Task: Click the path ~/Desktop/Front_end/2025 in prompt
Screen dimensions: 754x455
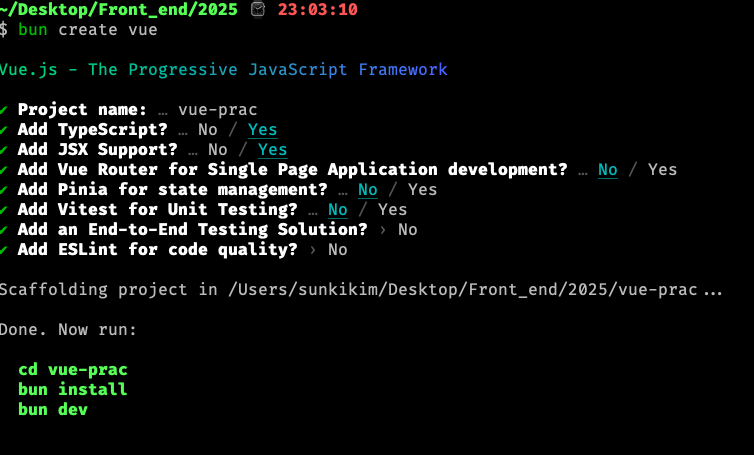Action: click(119, 9)
